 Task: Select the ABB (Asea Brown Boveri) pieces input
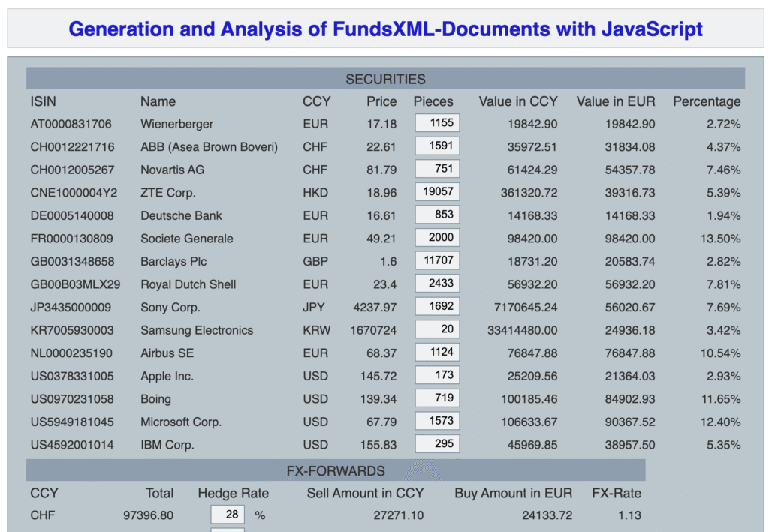(x=437, y=146)
